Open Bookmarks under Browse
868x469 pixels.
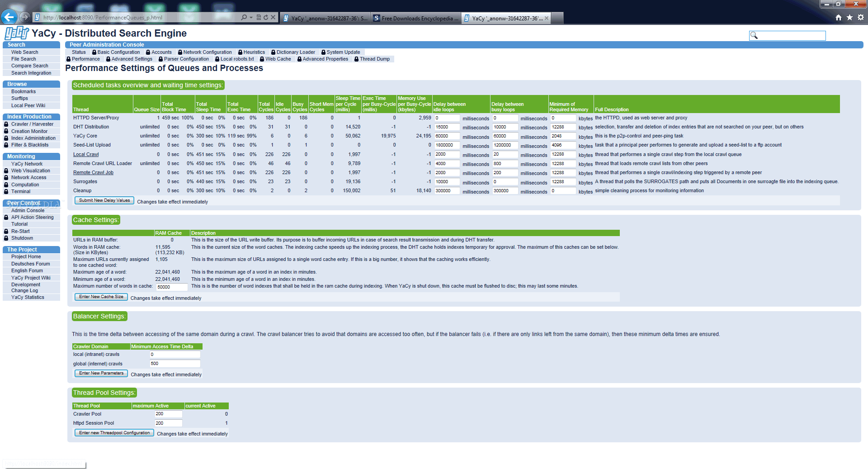coord(24,92)
